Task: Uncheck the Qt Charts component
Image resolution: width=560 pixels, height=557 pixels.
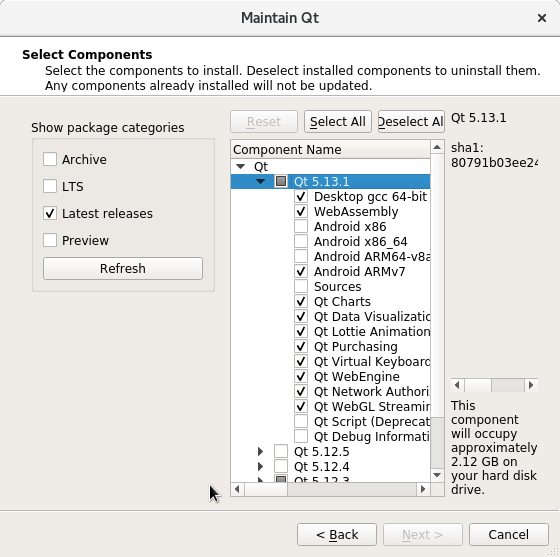Action: pyautogui.click(x=301, y=301)
